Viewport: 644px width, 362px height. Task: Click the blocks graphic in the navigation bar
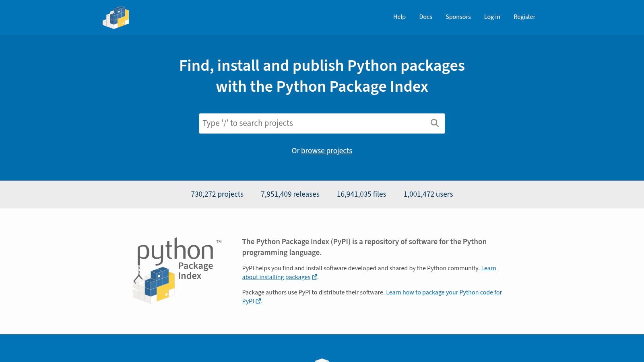pos(116,17)
